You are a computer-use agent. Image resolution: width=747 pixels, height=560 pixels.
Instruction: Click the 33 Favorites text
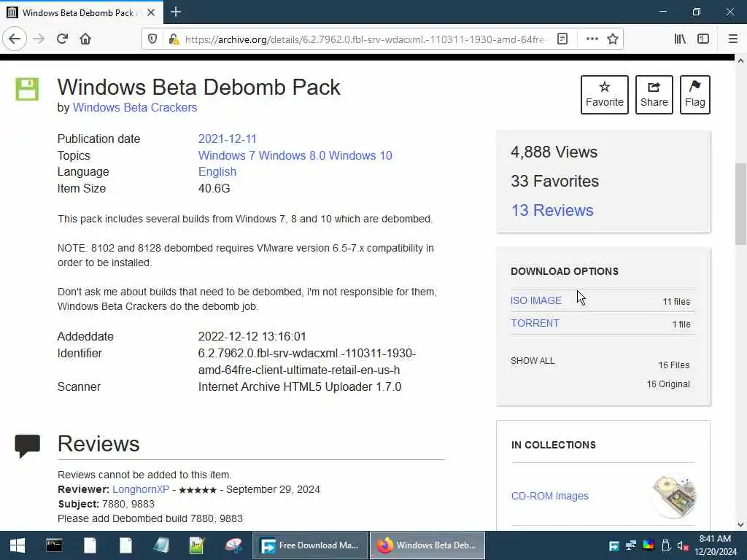[x=554, y=181]
